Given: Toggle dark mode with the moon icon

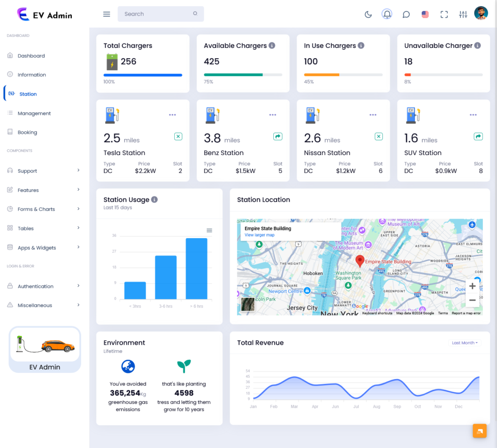Looking at the screenshot, I should coord(368,14).
